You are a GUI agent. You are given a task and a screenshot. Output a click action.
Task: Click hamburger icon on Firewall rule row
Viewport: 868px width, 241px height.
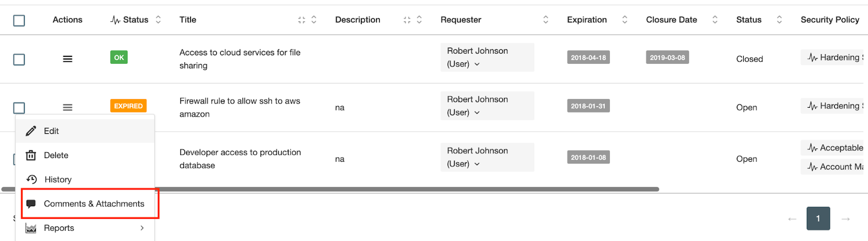tap(67, 107)
